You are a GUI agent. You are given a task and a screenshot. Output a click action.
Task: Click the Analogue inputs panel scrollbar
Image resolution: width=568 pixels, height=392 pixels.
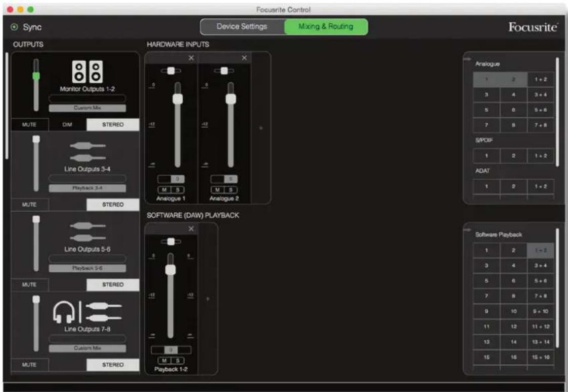tap(557, 112)
